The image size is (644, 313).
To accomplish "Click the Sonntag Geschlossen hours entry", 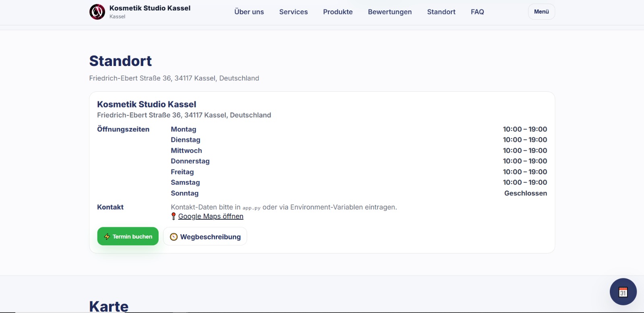I will point(525,193).
